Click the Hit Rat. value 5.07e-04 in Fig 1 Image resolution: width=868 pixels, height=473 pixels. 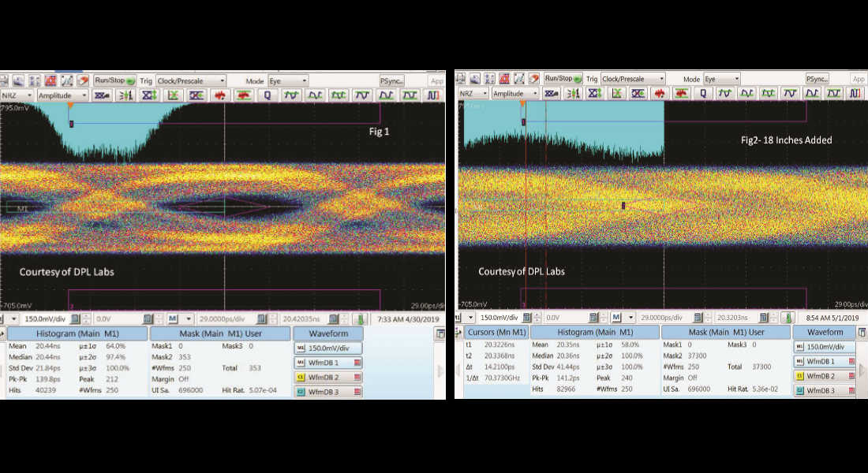263,390
